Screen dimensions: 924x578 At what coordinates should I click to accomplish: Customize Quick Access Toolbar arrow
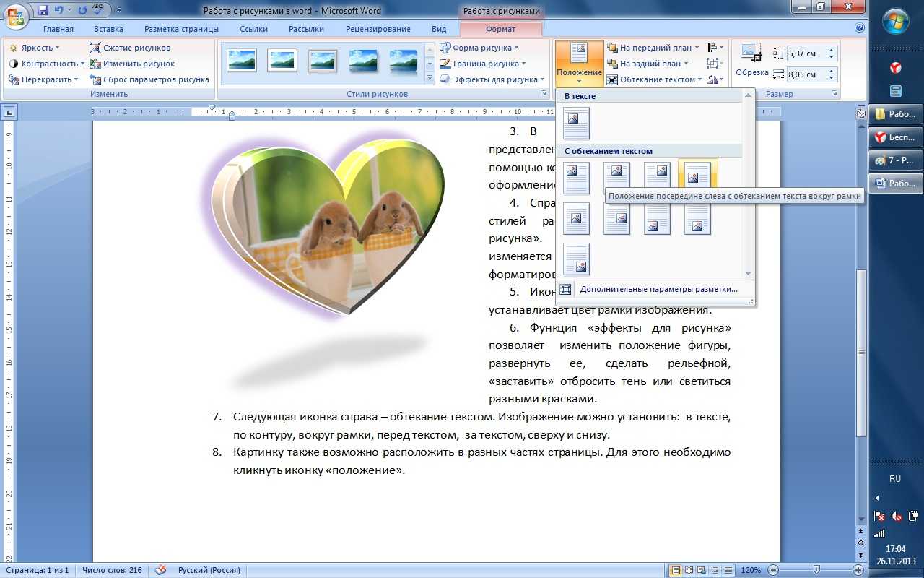coord(118,10)
